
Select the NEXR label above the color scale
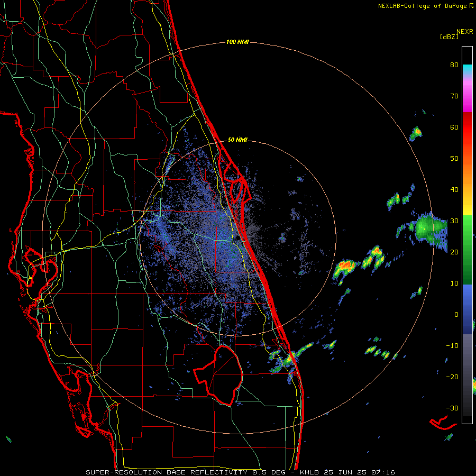(464, 32)
